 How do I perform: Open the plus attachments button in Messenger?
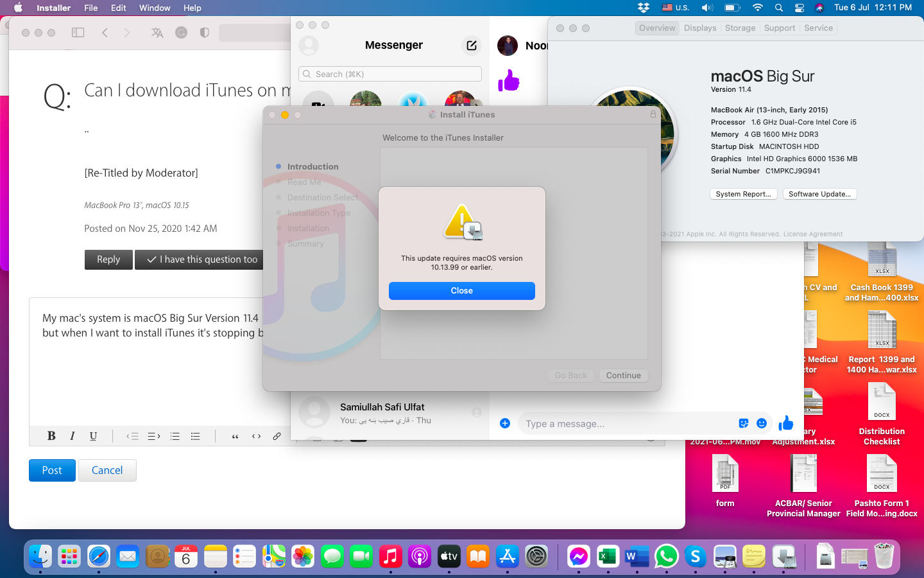click(505, 423)
